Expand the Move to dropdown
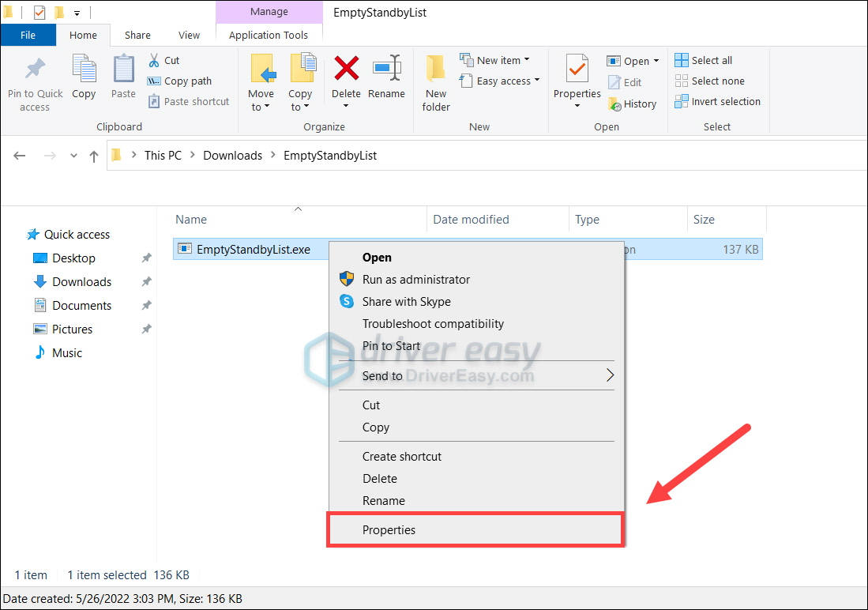Image resolution: width=868 pixels, height=610 pixels. tap(261, 107)
